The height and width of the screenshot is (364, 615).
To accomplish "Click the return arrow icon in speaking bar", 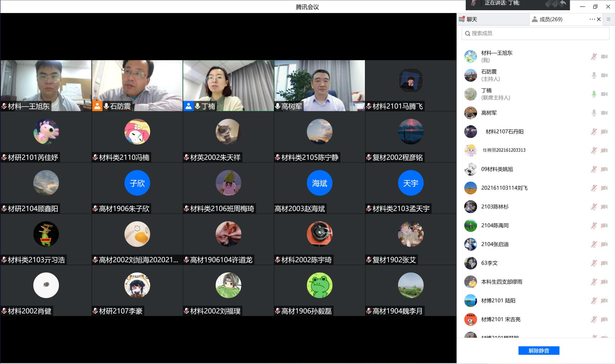I will [x=563, y=4].
